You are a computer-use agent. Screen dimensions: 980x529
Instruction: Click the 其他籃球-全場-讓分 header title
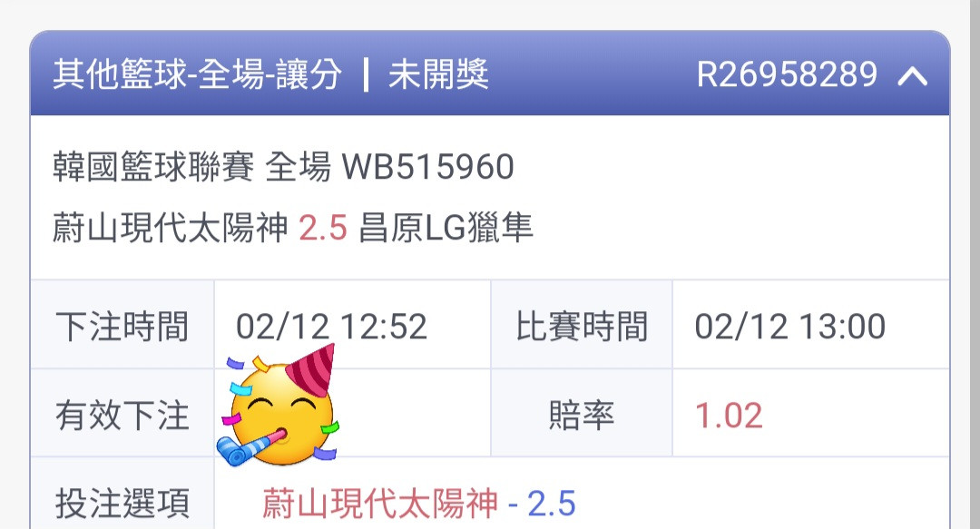click(198, 74)
